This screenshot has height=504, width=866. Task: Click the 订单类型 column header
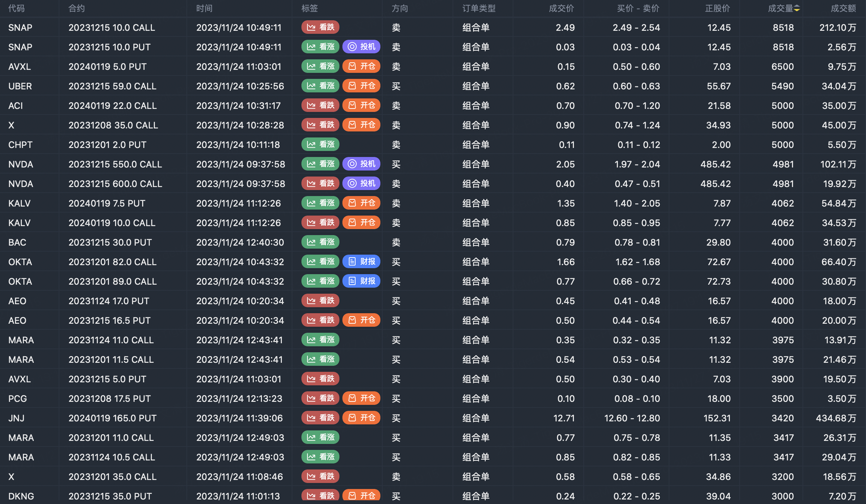click(x=479, y=9)
